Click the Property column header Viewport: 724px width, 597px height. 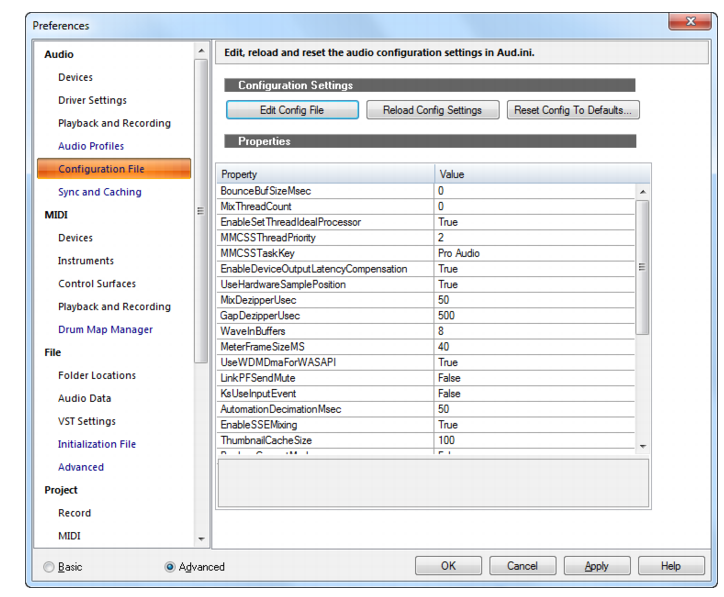tap(326, 174)
